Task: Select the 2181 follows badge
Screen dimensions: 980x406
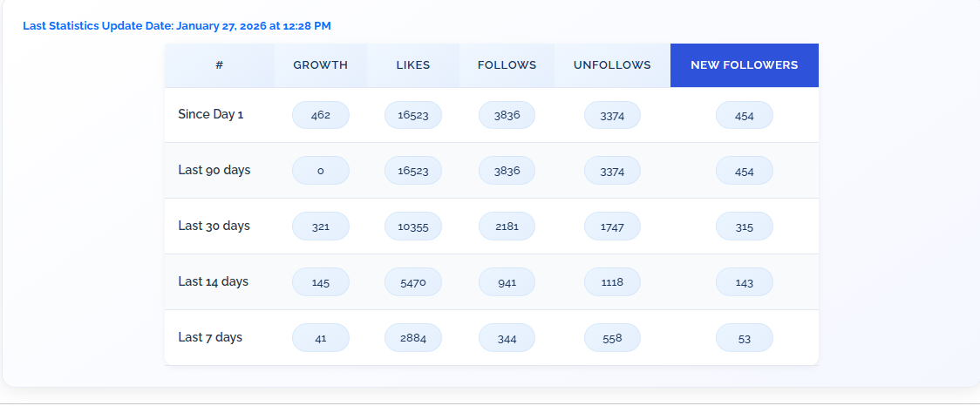Action: pyautogui.click(x=507, y=227)
